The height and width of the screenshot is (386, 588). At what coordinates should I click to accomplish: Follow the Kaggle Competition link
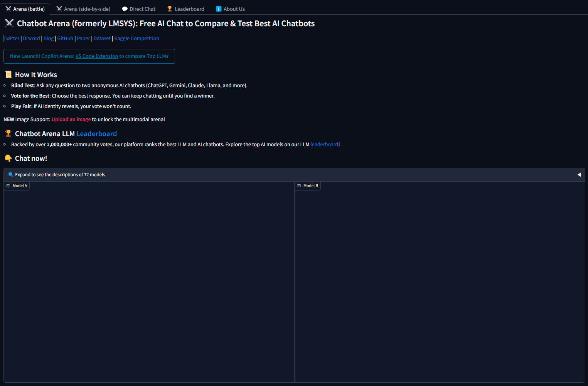136,38
